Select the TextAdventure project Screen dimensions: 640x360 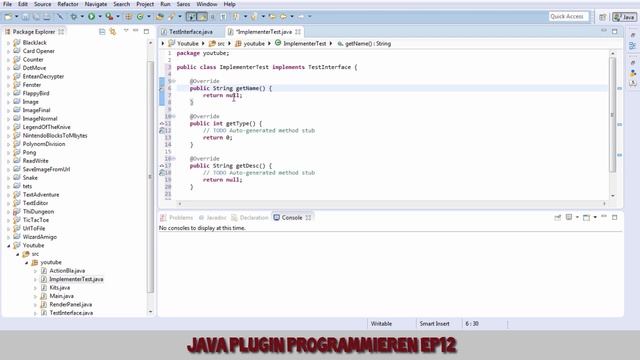[x=41, y=195]
